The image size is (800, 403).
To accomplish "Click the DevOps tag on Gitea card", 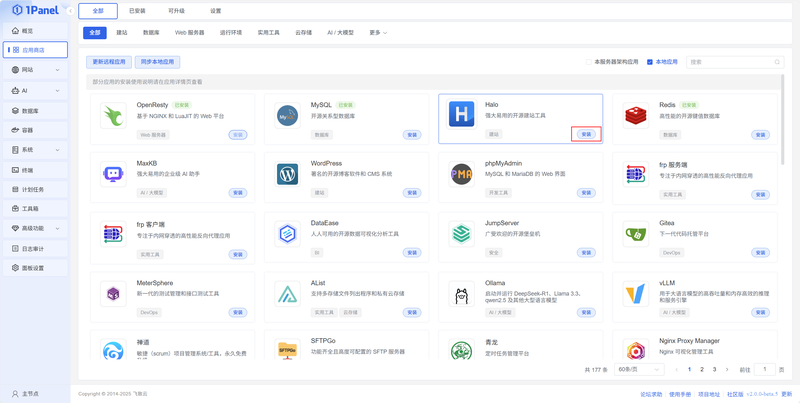I will [x=671, y=253].
